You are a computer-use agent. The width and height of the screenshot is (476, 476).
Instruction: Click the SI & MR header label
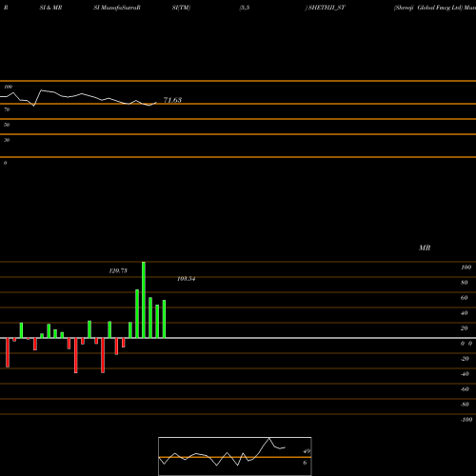(x=50, y=8)
